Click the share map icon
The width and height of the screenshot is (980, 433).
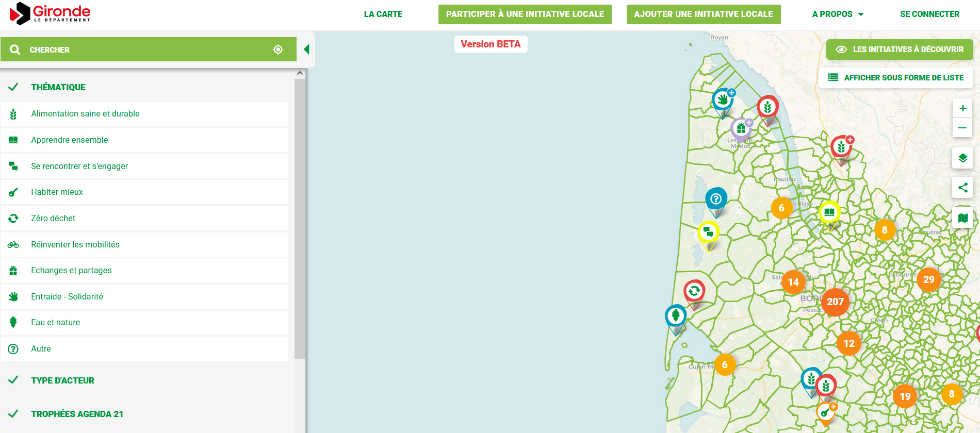point(962,188)
